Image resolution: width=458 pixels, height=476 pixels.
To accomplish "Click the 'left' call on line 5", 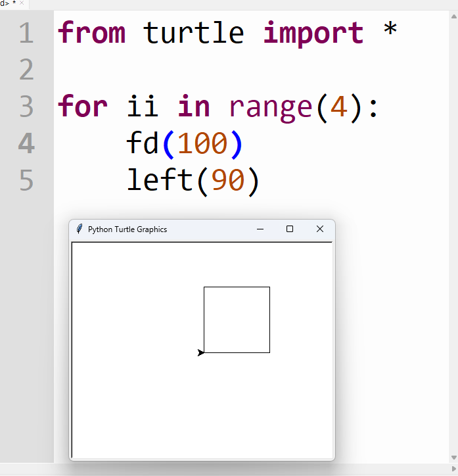I will [x=160, y=179].
